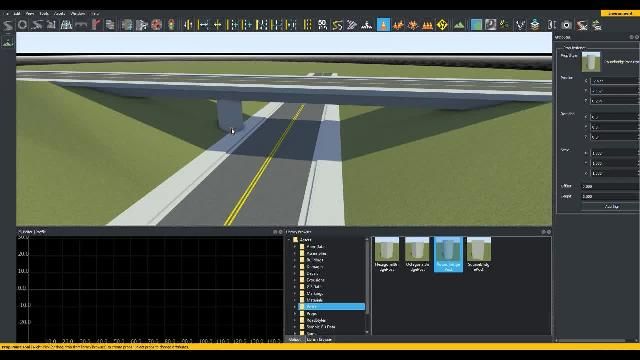Click the red flag corner tool icon

coord(96,25)
